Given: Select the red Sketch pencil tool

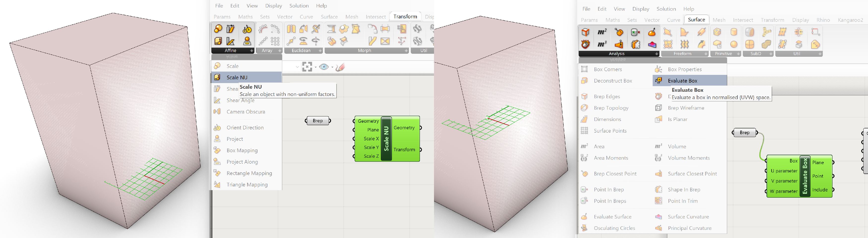Looking at the screenshot, I should [x=340, y=67].
